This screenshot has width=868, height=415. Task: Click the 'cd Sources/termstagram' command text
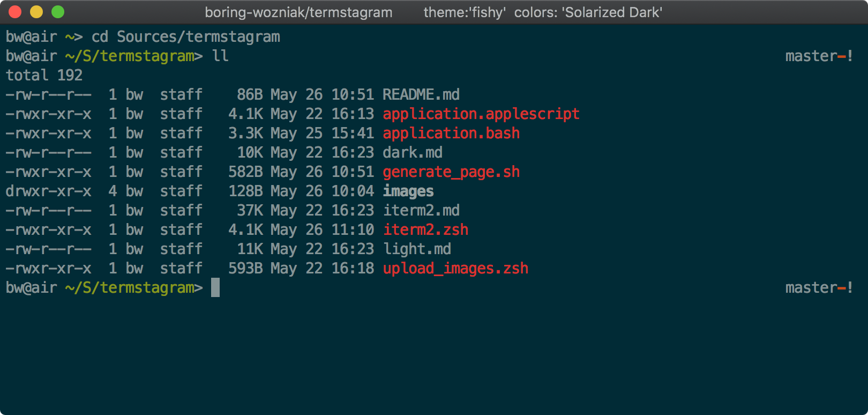pyautogui.click(x=185, y=37)
